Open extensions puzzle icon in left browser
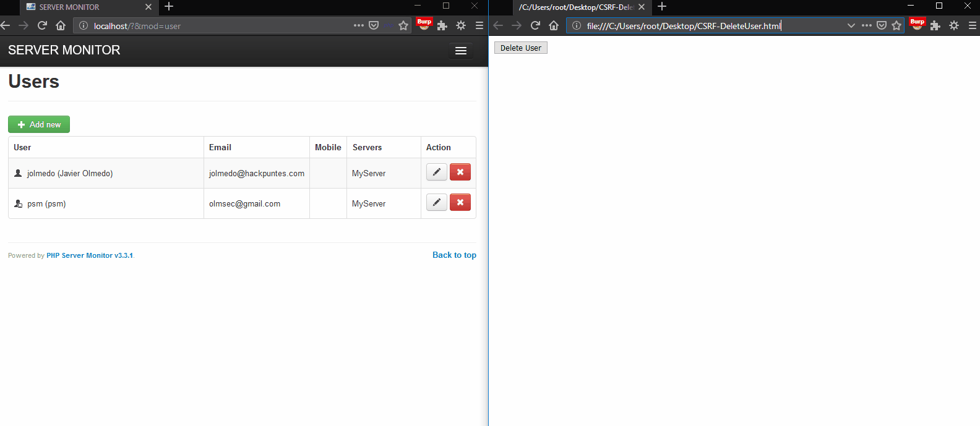This screenshot has height=426, width=980. (x=442, y=25)
